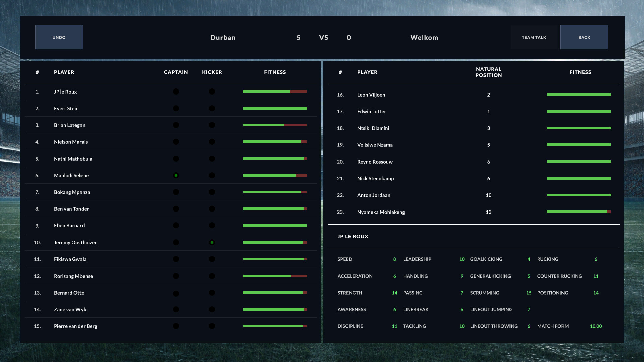Image resolution: width=644 pixels, height=362 pixels.
Task: Click Nyameka Mohlakeng's fitness bar
Action: tap(579, 212)
